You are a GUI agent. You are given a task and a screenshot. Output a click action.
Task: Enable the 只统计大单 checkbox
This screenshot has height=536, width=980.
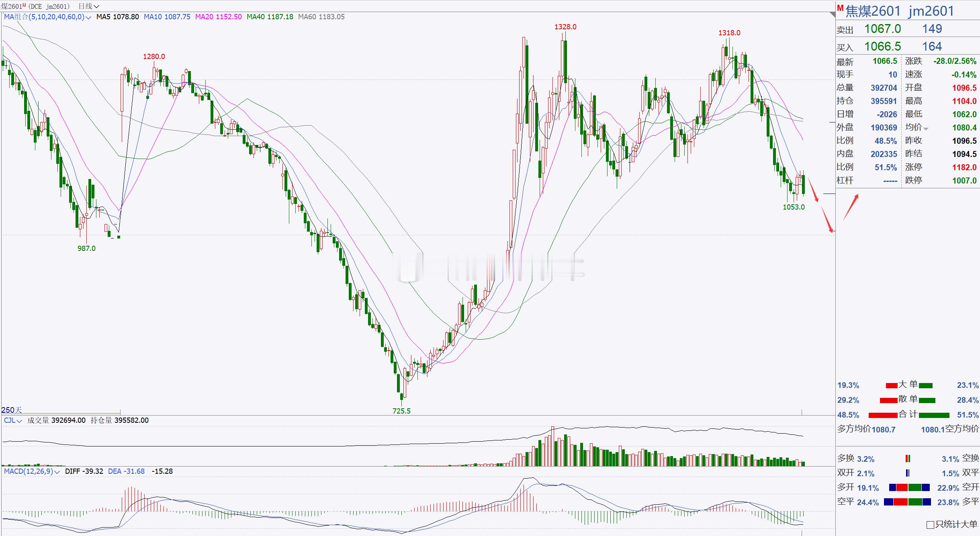click(930, 525)
